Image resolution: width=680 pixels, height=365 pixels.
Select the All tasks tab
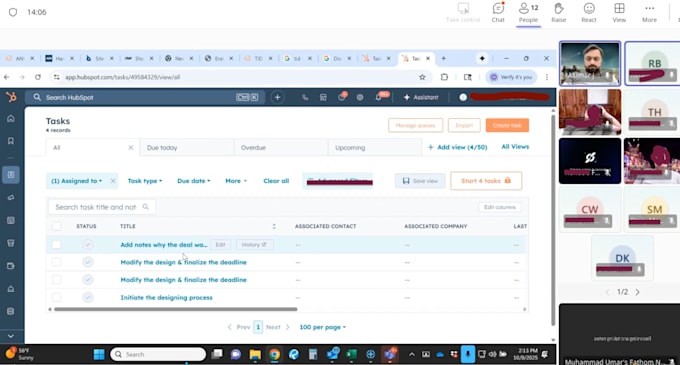(x=93, y=147)
